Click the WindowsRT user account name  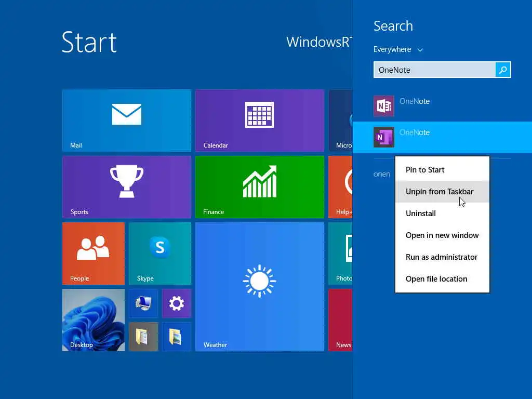319,42
